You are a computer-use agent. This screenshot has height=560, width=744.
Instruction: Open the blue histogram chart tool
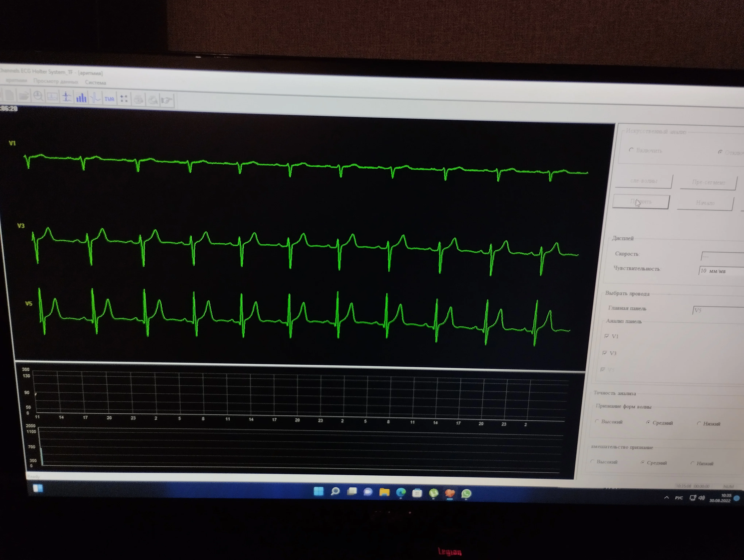tap(81, 98)
